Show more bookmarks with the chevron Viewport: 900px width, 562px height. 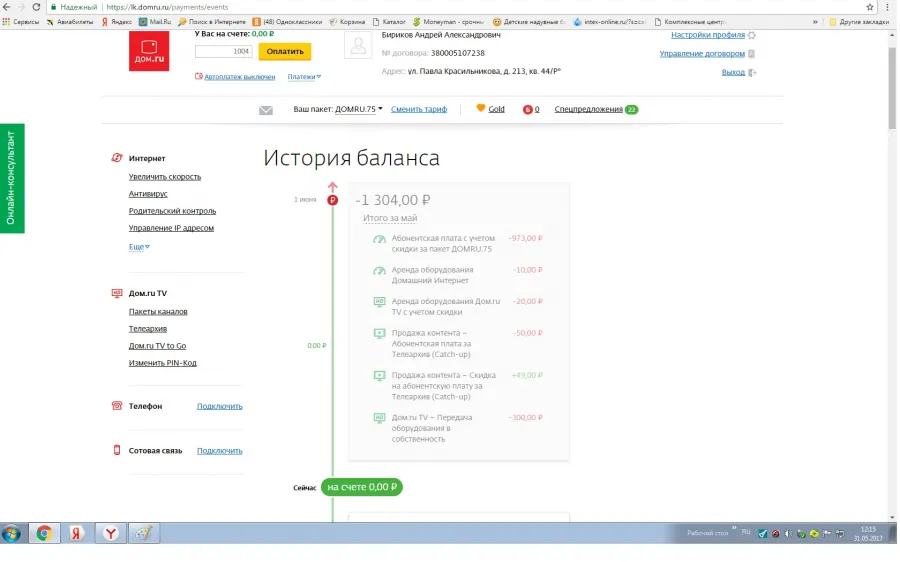815,22
